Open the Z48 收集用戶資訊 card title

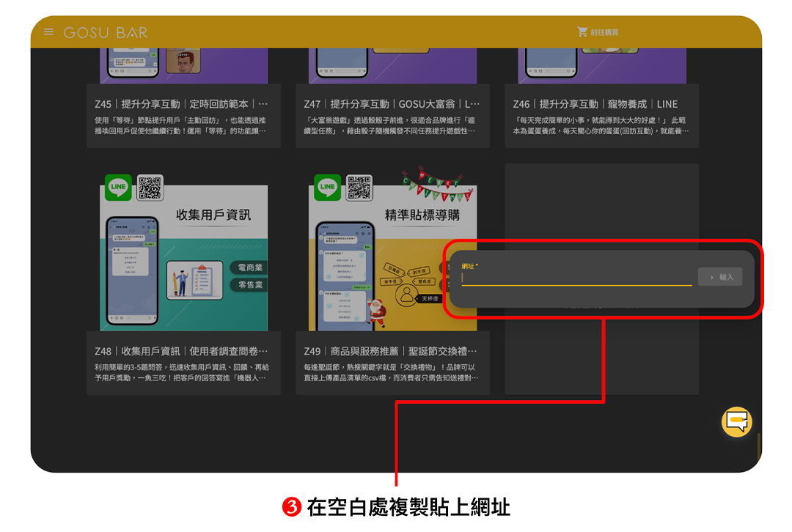pos(181,351)
